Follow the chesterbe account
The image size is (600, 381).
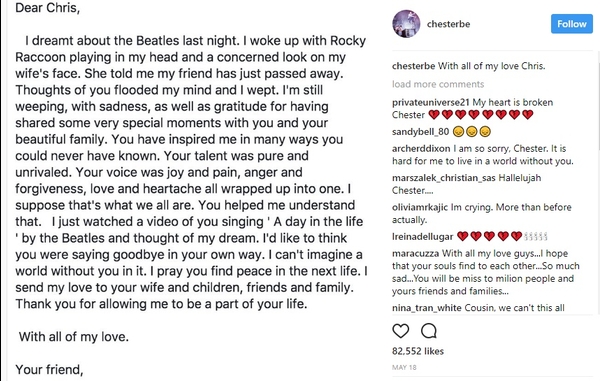(x=572, y=24)
